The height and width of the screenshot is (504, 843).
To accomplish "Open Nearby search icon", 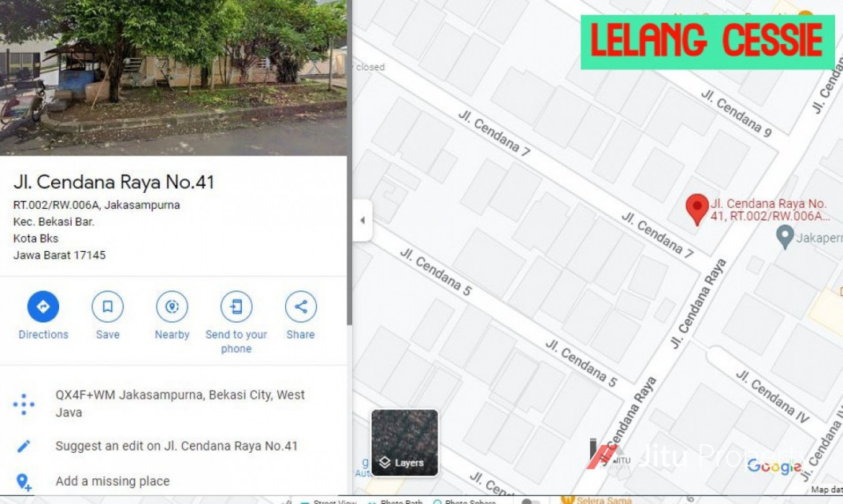I will (172, 306).
